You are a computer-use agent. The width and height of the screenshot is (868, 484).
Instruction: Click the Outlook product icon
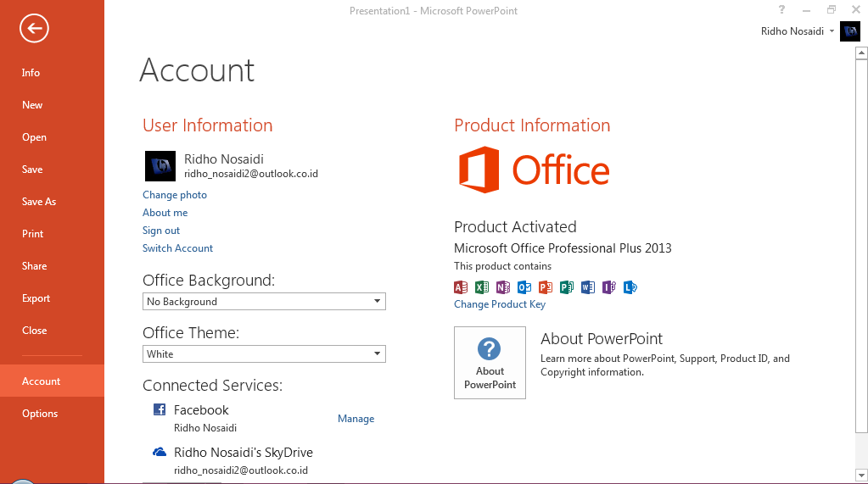pos(524,287)
